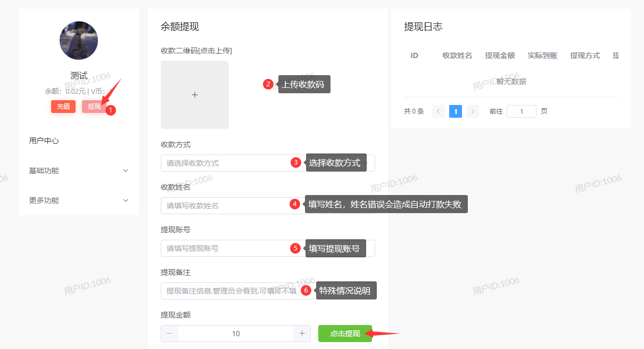Click the 提现金额 value field showing 10
644x349 pixels.
(236, 334)
